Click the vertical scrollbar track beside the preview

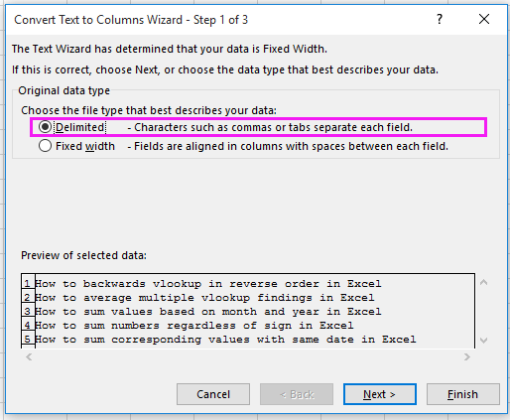pyautogui.click(x=484, y=311)
